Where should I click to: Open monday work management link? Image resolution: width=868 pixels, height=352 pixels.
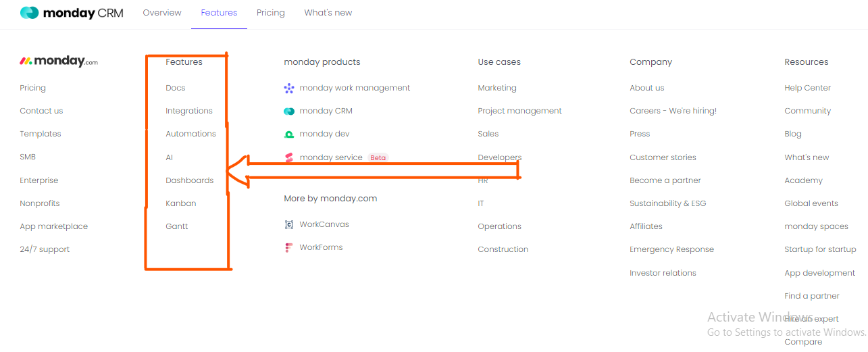point(355,88)
